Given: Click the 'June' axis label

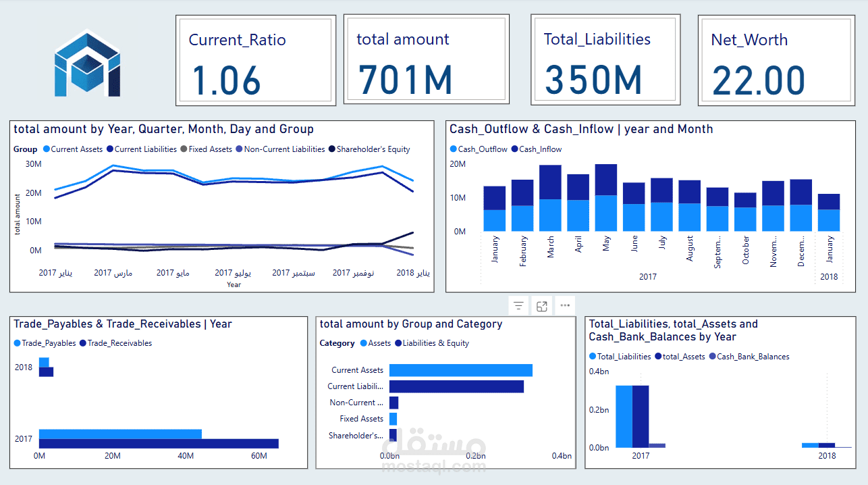Looking at the screenshot, I should pos(634,245).
